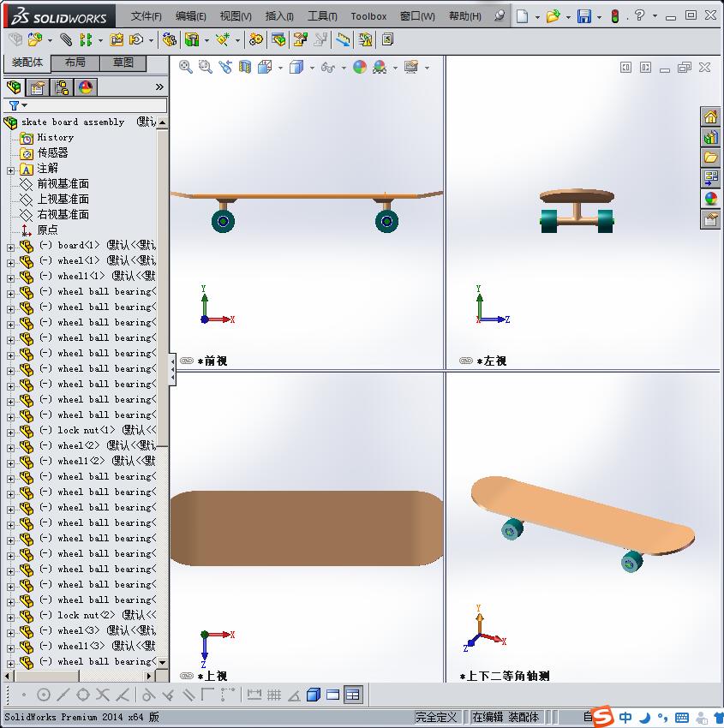This screenshot has height=728, width=724.
Task: Toggle link views icon in Left view
Action: point(466,361)
